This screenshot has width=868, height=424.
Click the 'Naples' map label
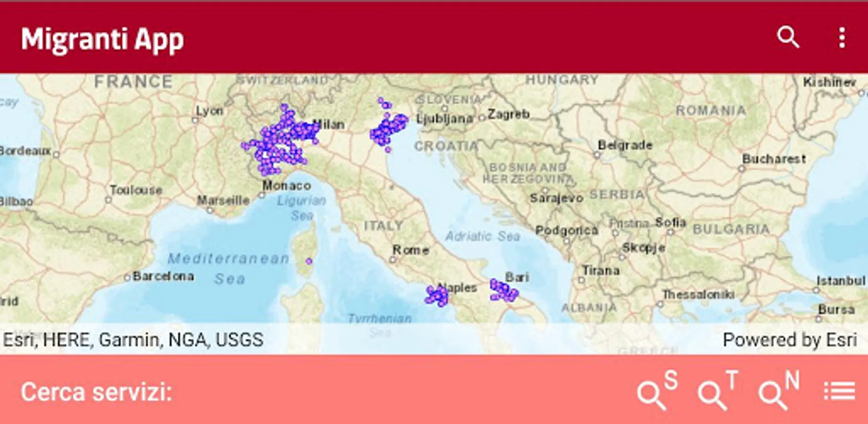(x=457, y=287)
